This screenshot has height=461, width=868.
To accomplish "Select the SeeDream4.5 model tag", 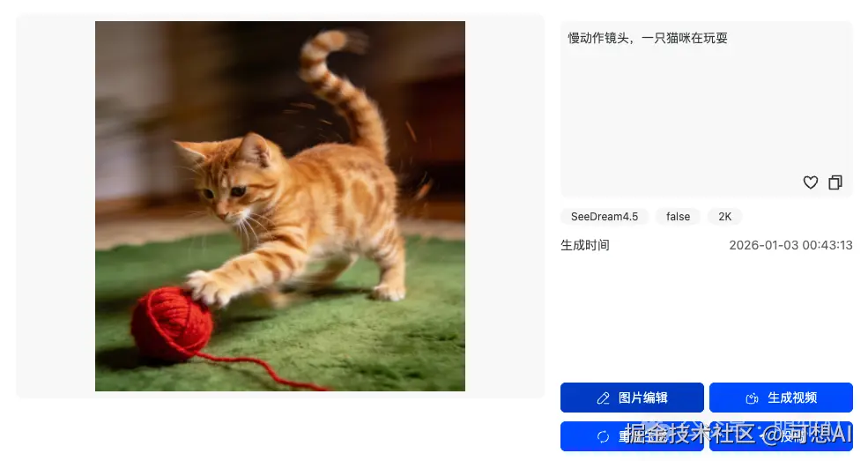I will [x=605, y=216].
